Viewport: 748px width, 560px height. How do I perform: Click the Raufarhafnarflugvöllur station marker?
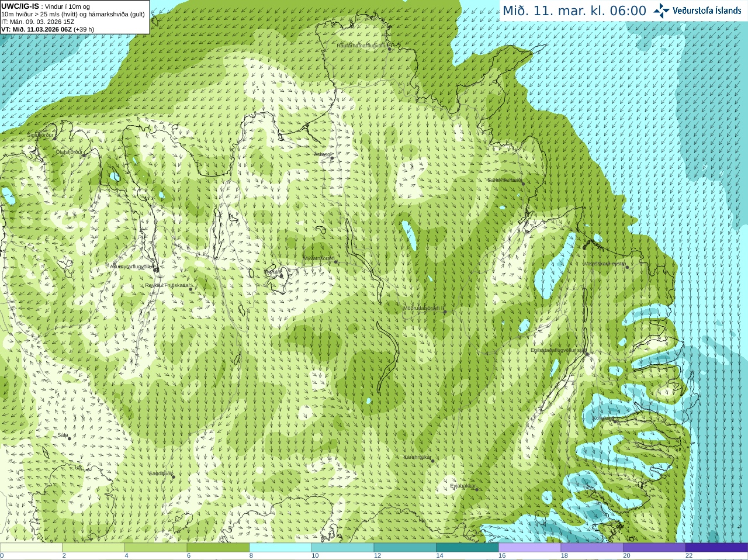pos(390,49)
